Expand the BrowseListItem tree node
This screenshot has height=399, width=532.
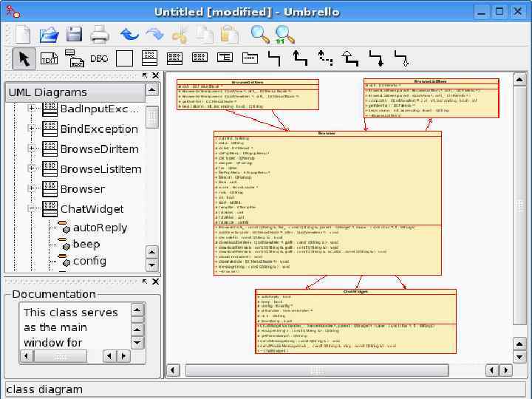coord(31,168)
